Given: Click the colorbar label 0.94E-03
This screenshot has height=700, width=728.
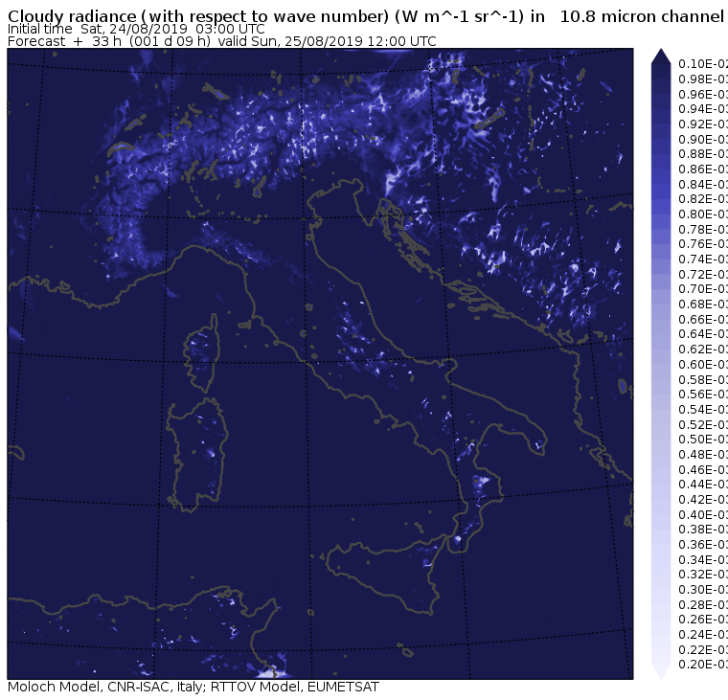Looking at the screenshot, I should (703, 109).
